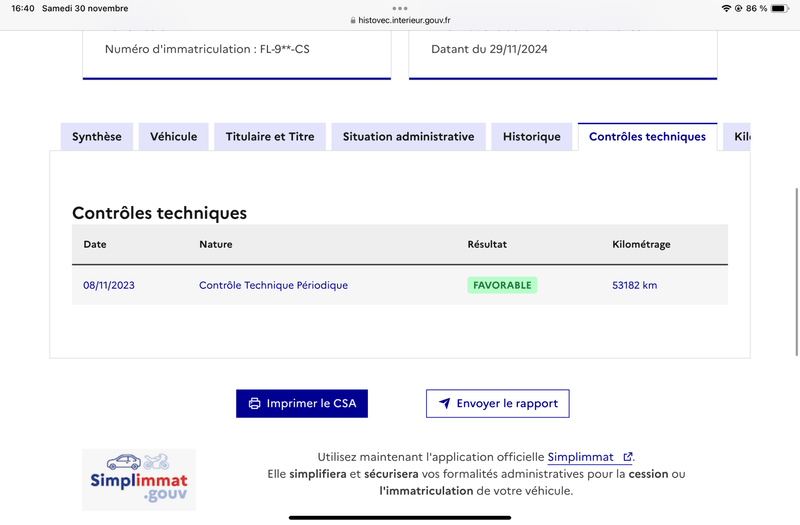Tap the battery icon in status bar
This screenshot has height=525, width=800.
[780, 8]
